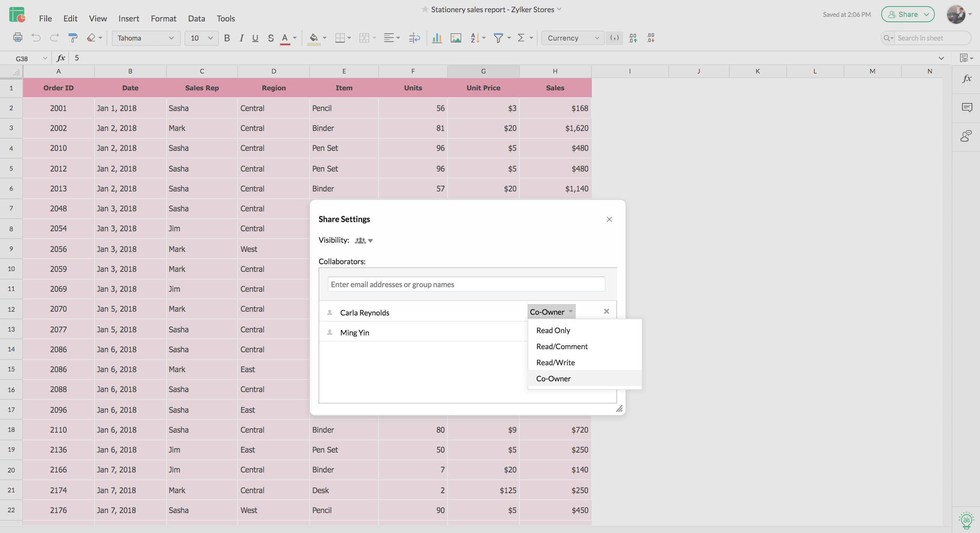This screenshot has width=980, height=533.
Task: Click Enter email addresses input field
Action: point(466,284)
